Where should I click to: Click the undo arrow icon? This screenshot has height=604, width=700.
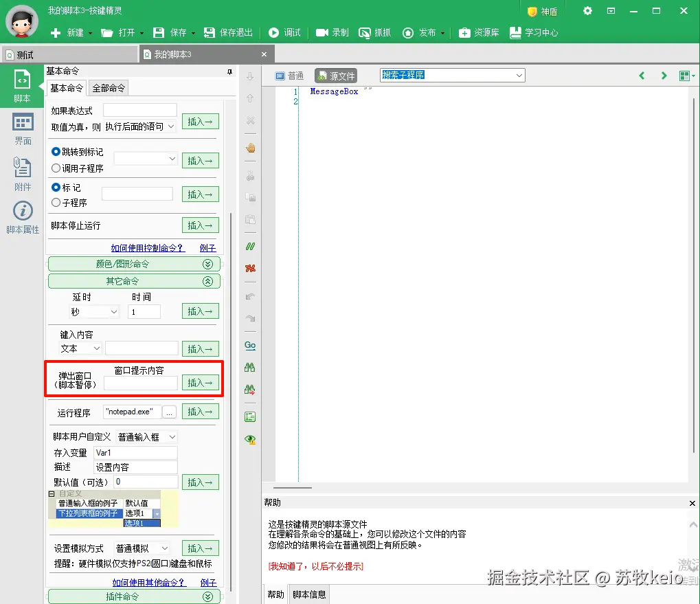tap(251, 296)
